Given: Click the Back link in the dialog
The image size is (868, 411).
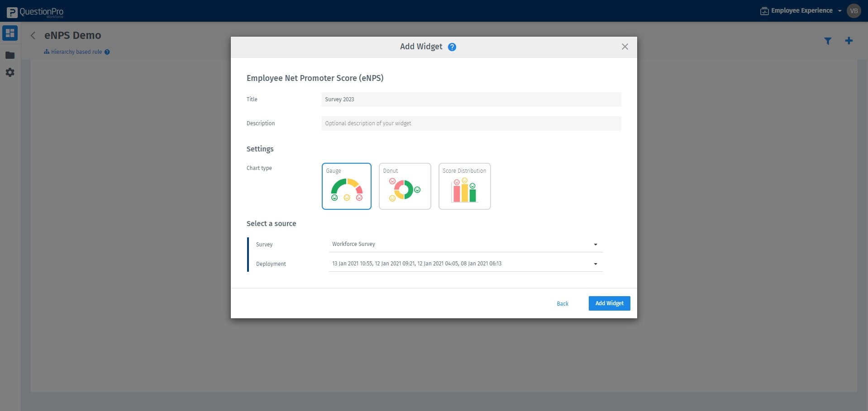Looking at the screenshot, I should point(562,303).
